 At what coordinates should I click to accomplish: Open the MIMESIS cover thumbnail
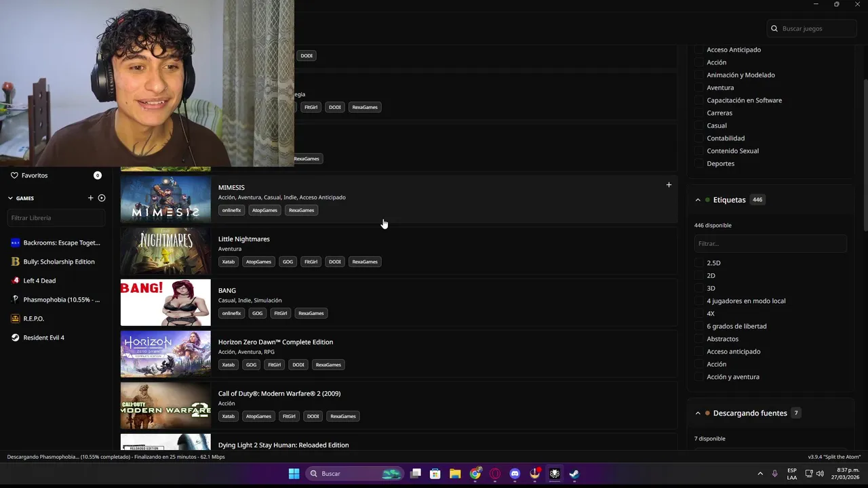(165, 200)
